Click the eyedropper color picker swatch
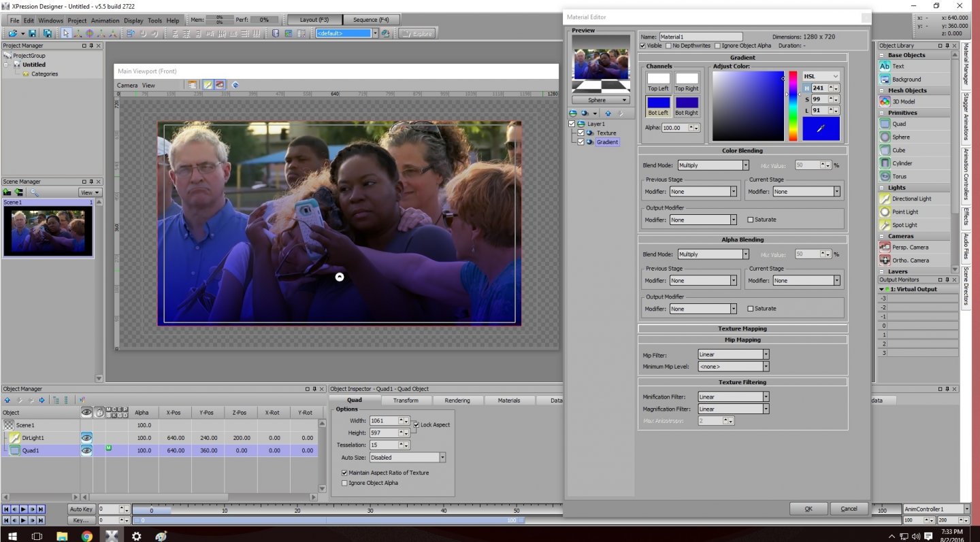This screenshot has width=980, height=542. [x=821, y=129]
